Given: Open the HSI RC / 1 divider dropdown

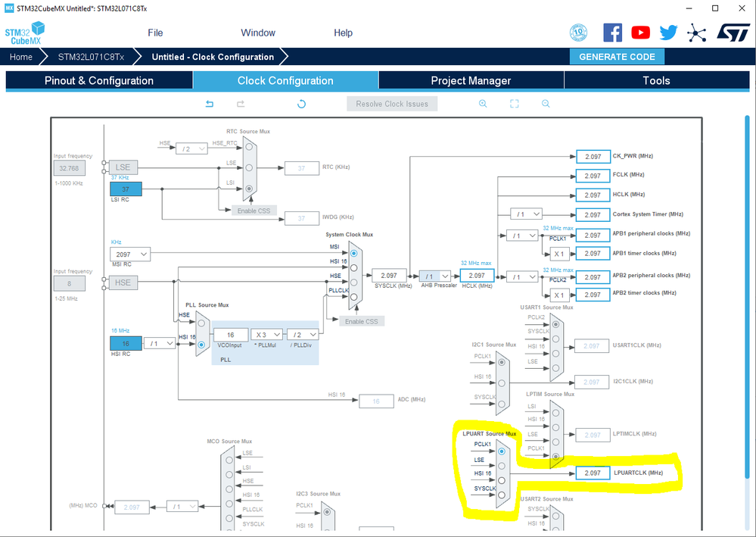Looking at the screenshot, I should pos(160,344).
